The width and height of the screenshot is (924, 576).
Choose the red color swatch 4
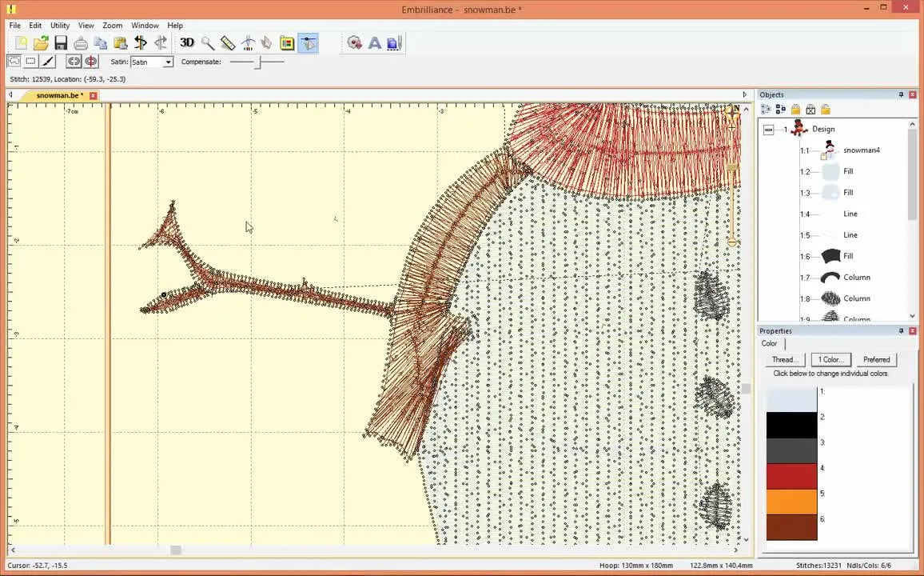point(791,476)
